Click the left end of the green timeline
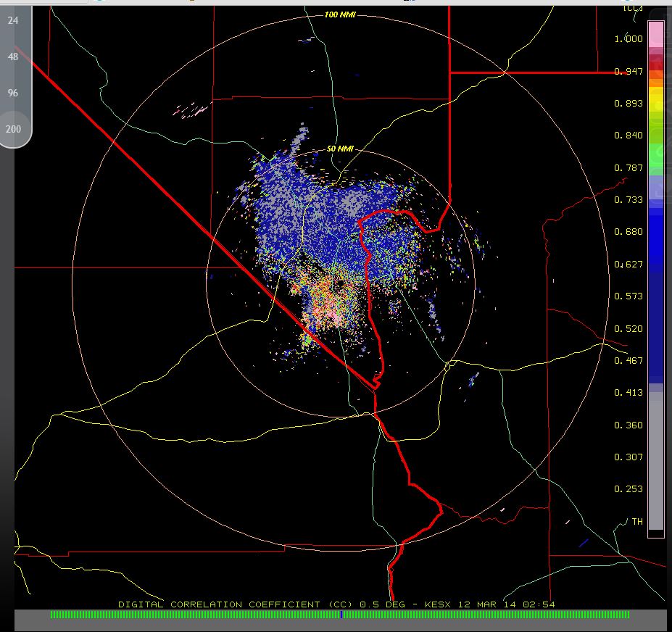The width and height of the screenshot is (672, 632). (53, 614)
